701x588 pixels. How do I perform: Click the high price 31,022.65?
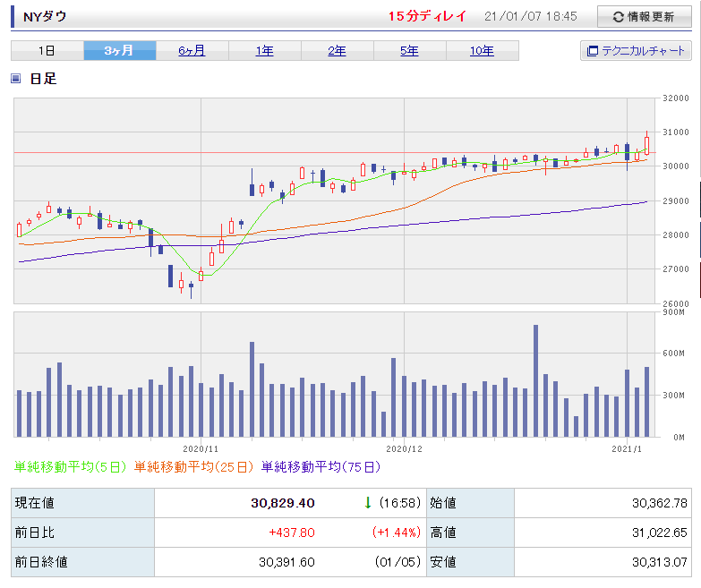[655, 533]
